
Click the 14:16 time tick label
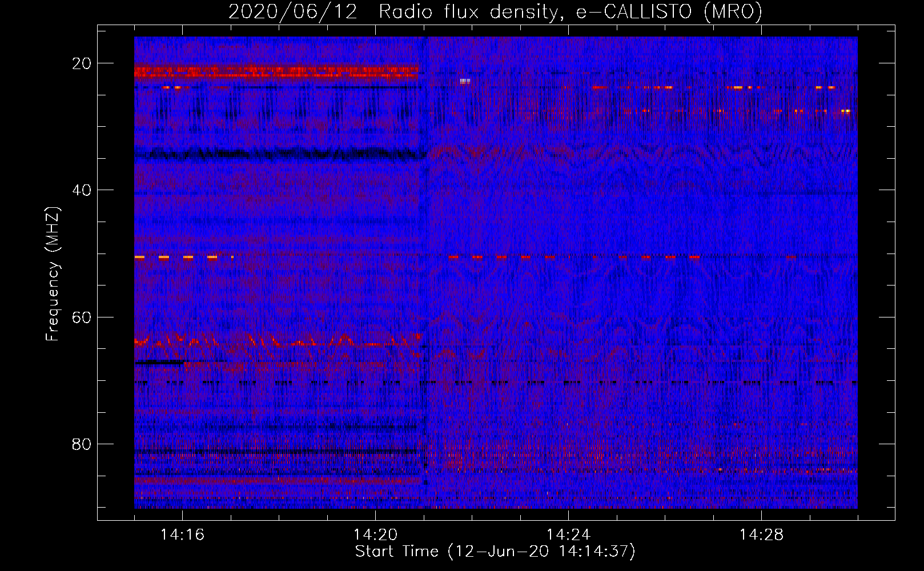point(182,535)
